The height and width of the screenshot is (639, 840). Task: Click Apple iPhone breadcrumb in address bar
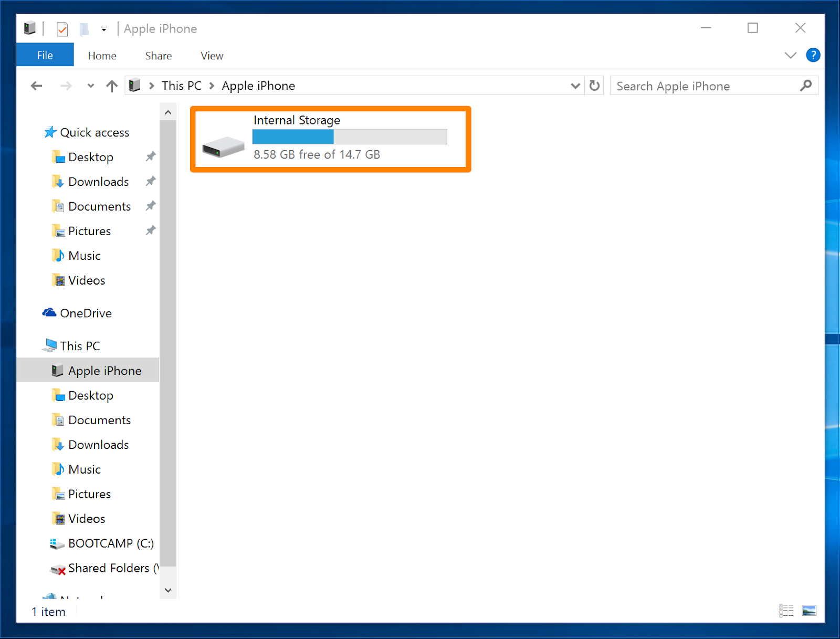(x=258, y=86)
